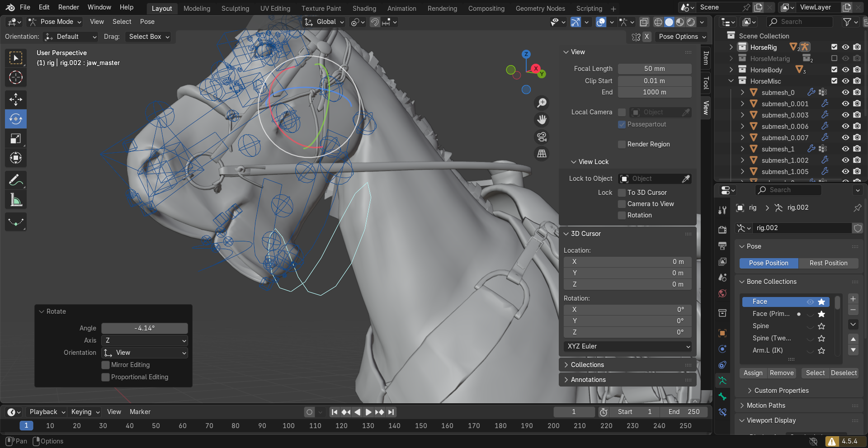
Task: Check Lock To 3D Cursor
Action: pyautogui.click(x=622, y=193)
